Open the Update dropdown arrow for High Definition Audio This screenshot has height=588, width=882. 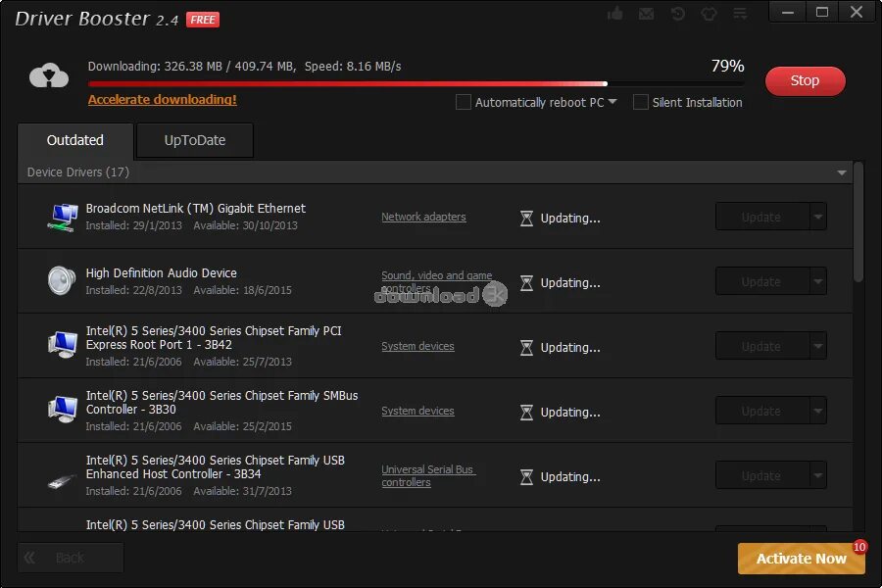(818, 281)
